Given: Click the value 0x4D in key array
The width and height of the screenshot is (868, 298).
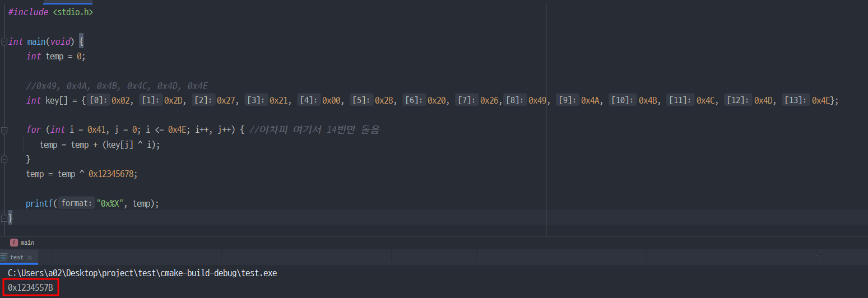Looking at the screenshot, I should pyautogui.click(x=764, y=100).
